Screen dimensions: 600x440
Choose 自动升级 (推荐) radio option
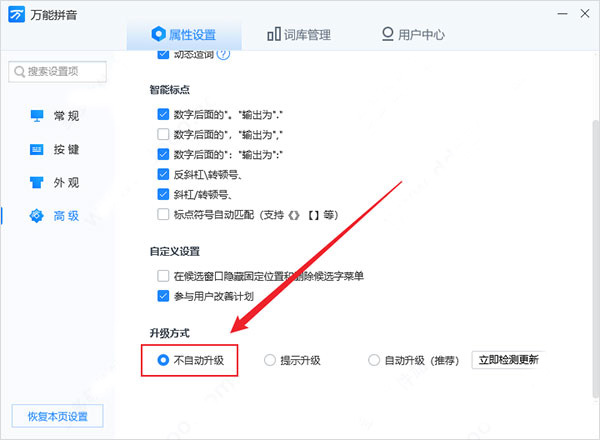coord(374,360)
